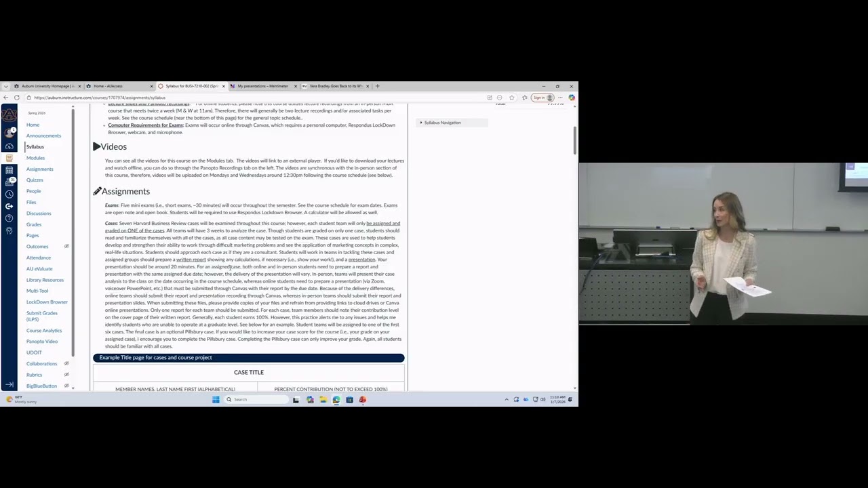The height and width of the screenshot is (488, 868).
Task: Open the Account avatar in Canvas global nav
Action: click(x=9, y=131)
